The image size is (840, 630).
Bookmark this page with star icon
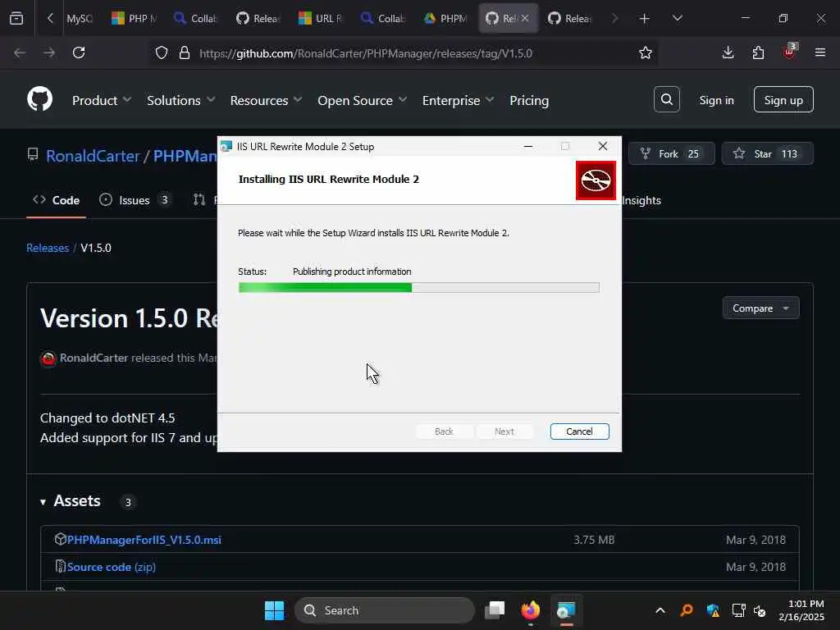tap(645, 53)
